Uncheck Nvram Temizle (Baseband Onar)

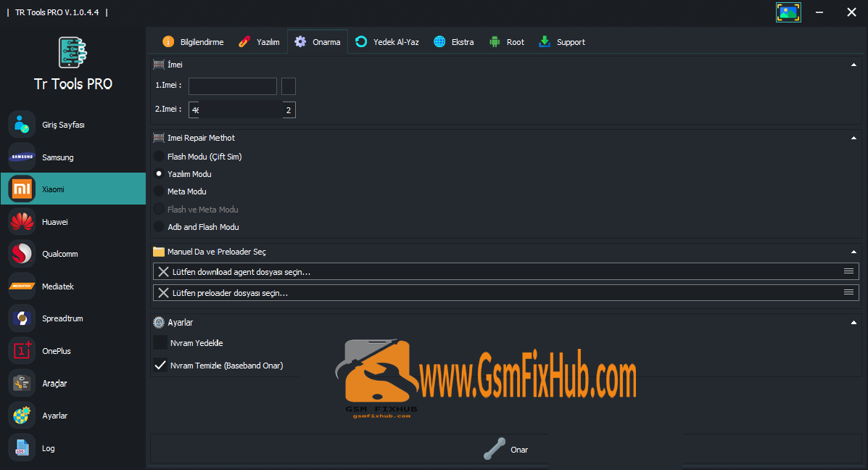coord(160,366)
